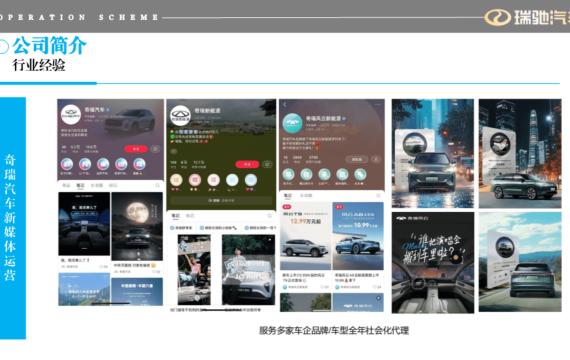Image resolution: width=570 pixels, height=360 pixels.
Task: Open last blue highlight circle in 奇瑞新能源 profile
Action: click(250, 180)
